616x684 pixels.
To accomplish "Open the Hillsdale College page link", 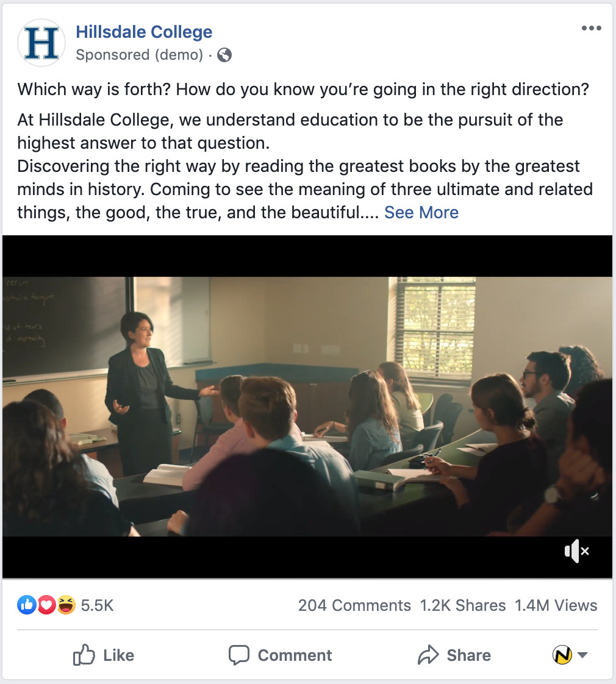I will click(x=144, y=32).
